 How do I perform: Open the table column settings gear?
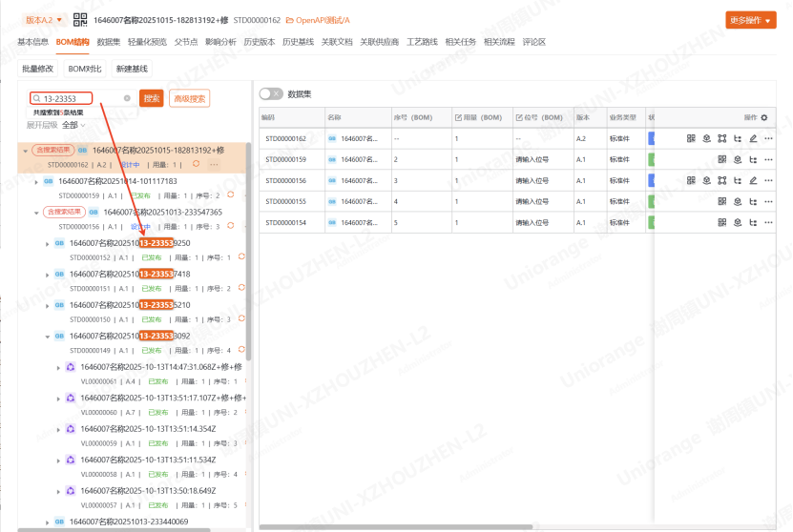[764, 117]
